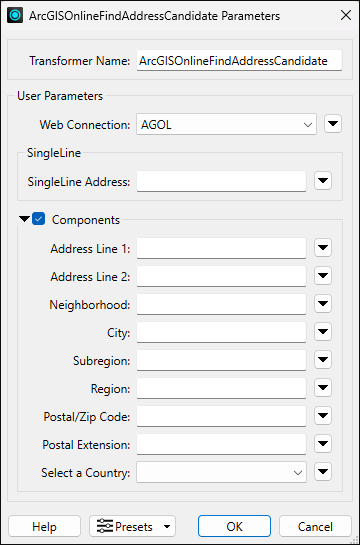The height and width of the screenshot is (545, 360).
Task: Open options arrow for SingleLine Address
Action: (x=323, y=181)
